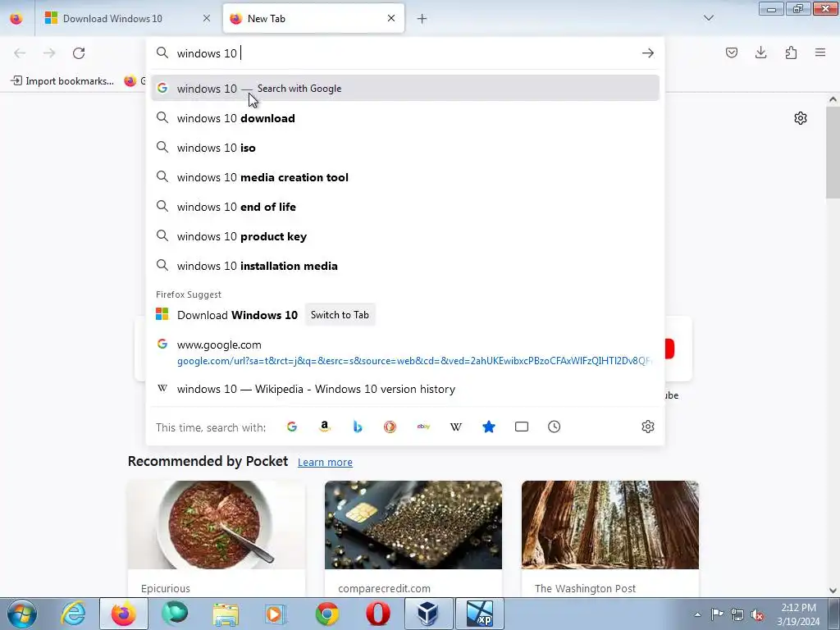Choose windows 10 installation media suggestion
This screenshot has width=840, height=630.
405,266
